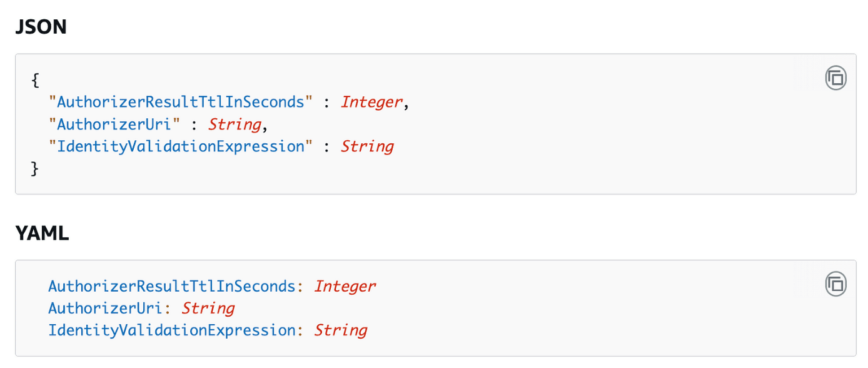
Task: Click the Integer type in YAML block
Action: pyautogui.click(x=345, y=286)
